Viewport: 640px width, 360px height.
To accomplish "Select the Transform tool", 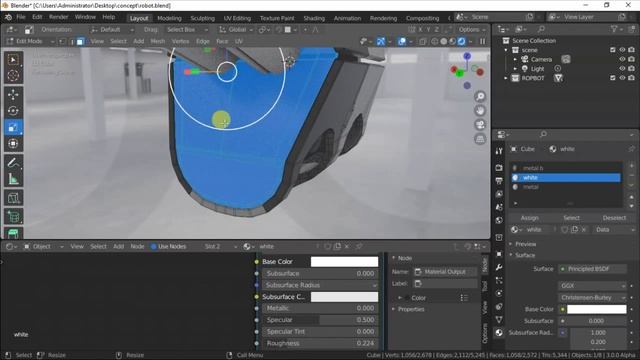I will pyautogui.click(x=13, y=144).
